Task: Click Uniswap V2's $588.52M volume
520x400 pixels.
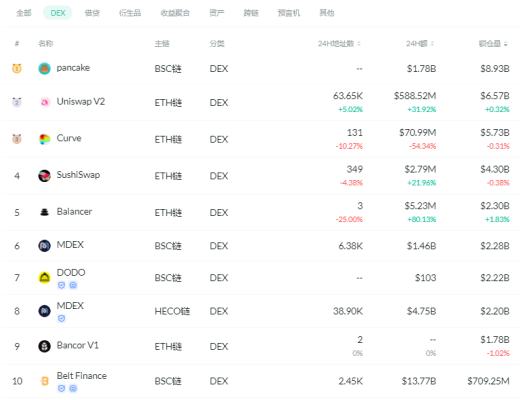Action: [415, 96]
